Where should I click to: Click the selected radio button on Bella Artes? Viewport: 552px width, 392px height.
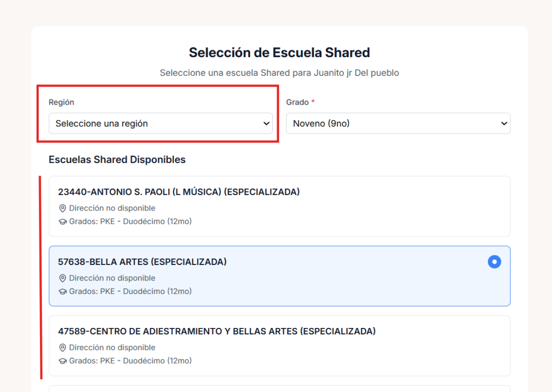tap(494, 262)
